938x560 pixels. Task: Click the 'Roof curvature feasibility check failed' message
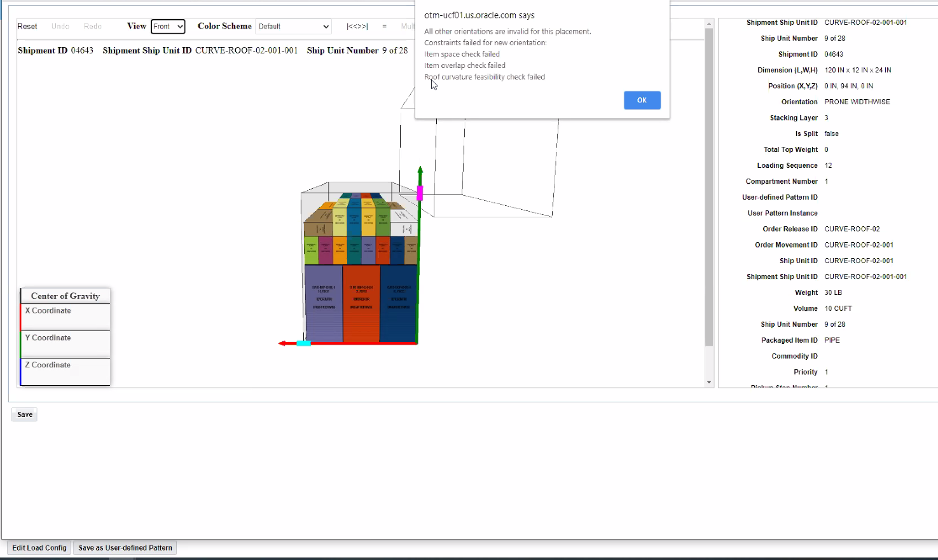pyautogui.click(x=485, y=77)
